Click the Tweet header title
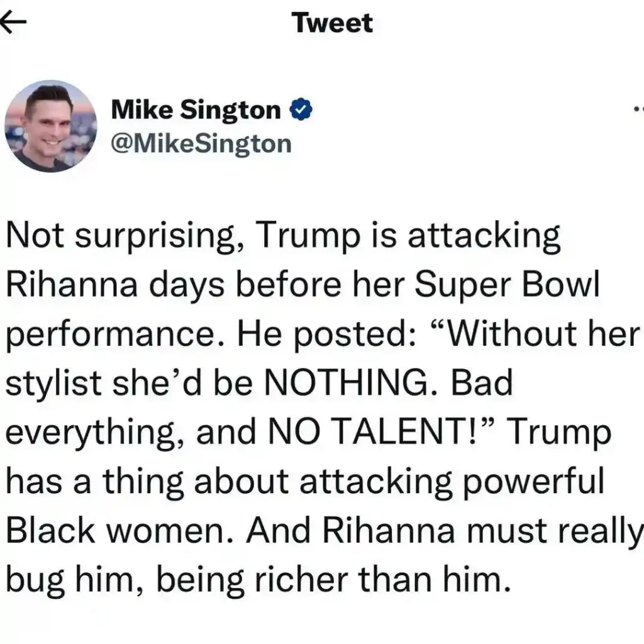 [333, 23]
